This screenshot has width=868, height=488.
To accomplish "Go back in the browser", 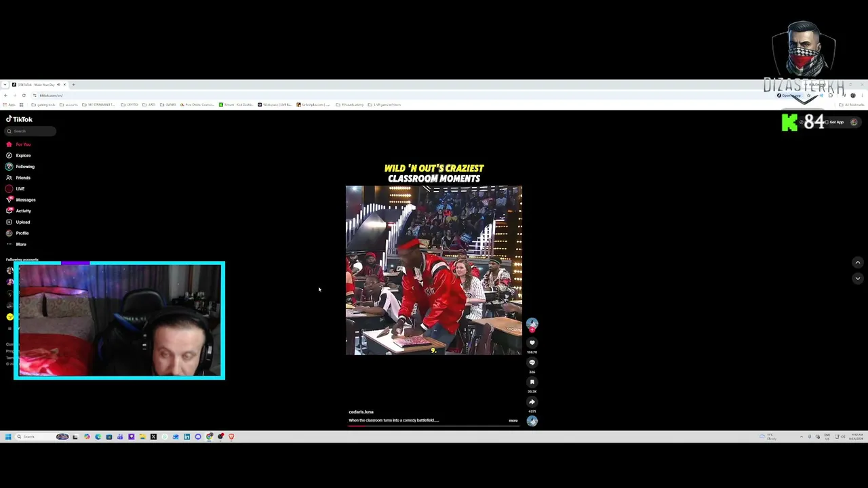I will (5, 96).
